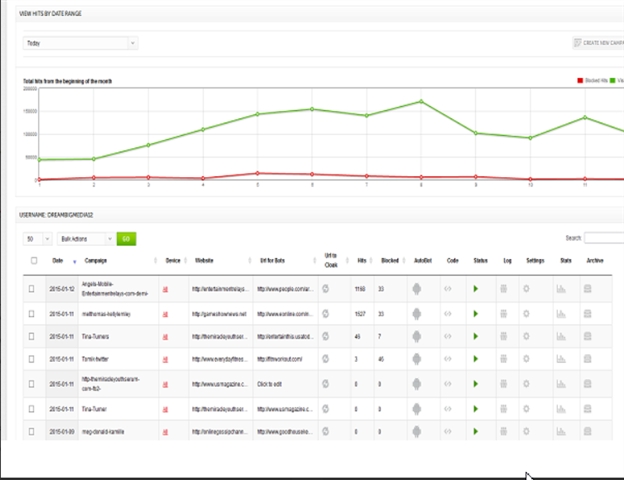Check the box for the Angela-Mobile-Entertainment campaign row
The image size is (624, 480).
pyautogui.click(x=31, y=289)
